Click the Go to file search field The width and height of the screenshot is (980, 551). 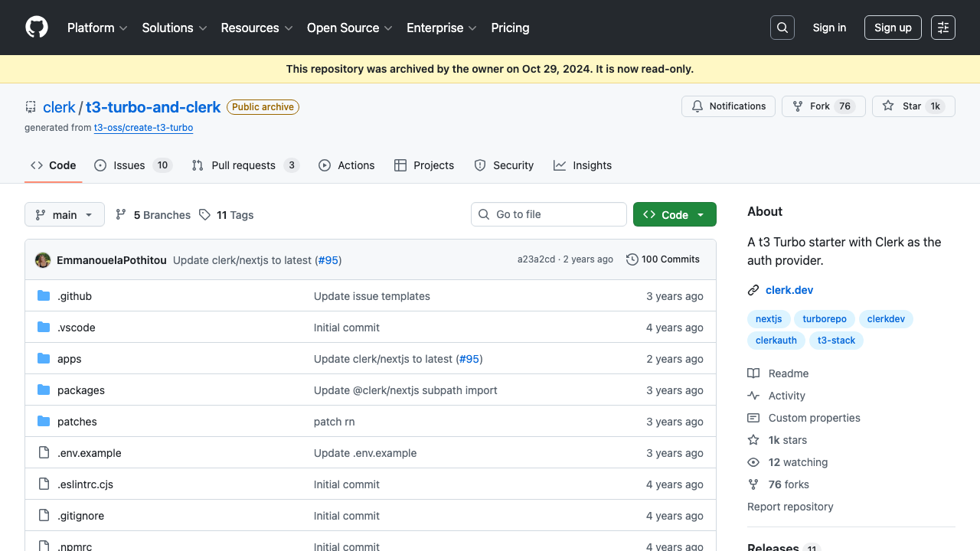pyautogui.click(x=557, y=214)
